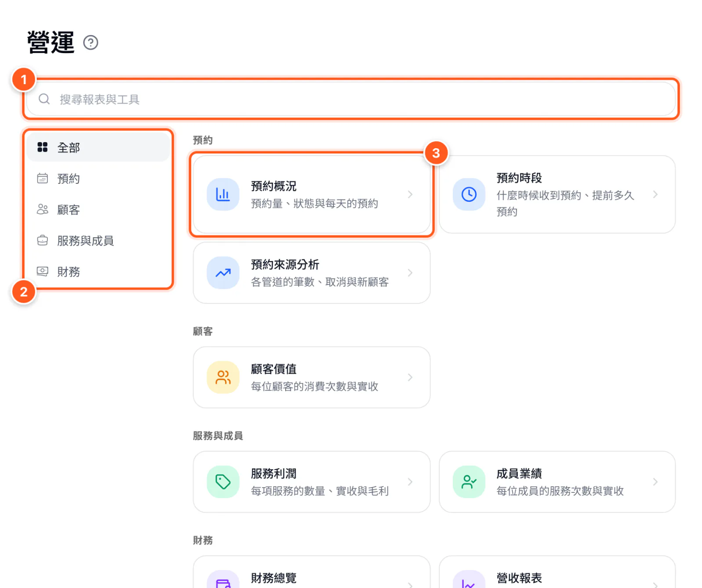Select the 全部 sidebar category
Screen dimensions: 702x588
[98, 147]
